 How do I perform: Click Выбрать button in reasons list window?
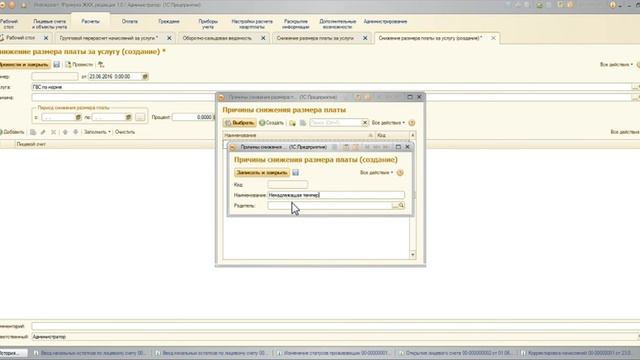240,123
